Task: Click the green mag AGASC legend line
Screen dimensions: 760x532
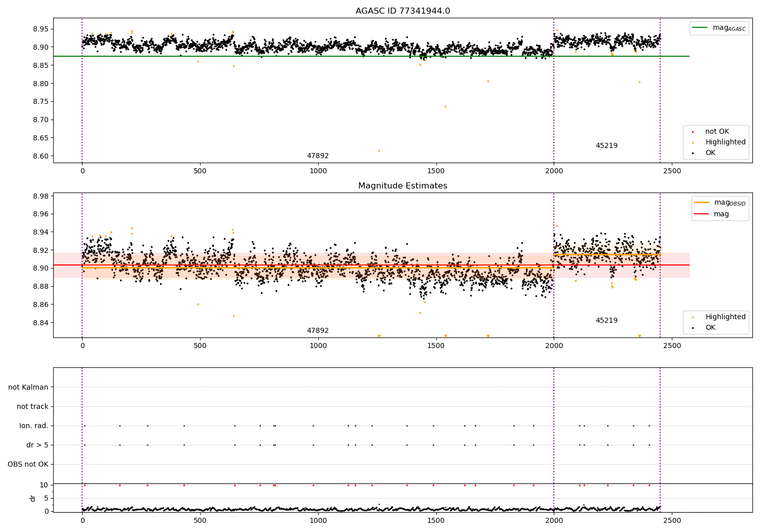Action: click(700, 28)
